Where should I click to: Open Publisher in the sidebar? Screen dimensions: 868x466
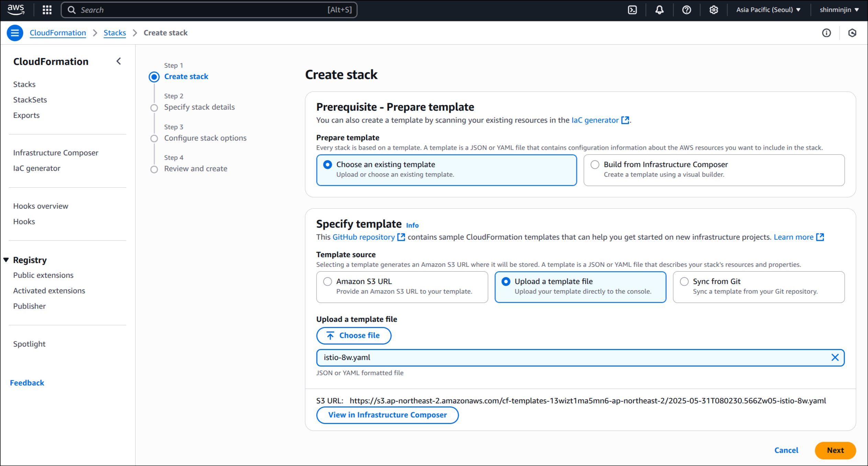(30, 306)
